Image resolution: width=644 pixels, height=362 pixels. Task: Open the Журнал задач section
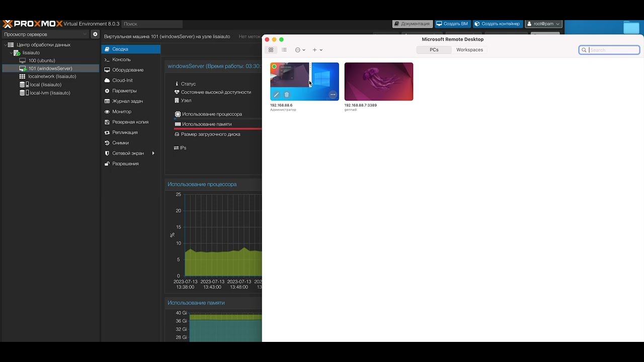[131, 101]
